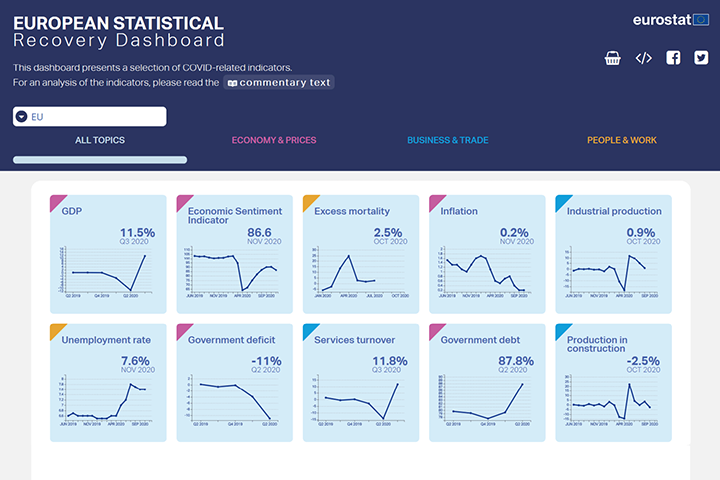Click the purple corner tag on GDP
Screen dimensions: 720x480
click(57, 202)
